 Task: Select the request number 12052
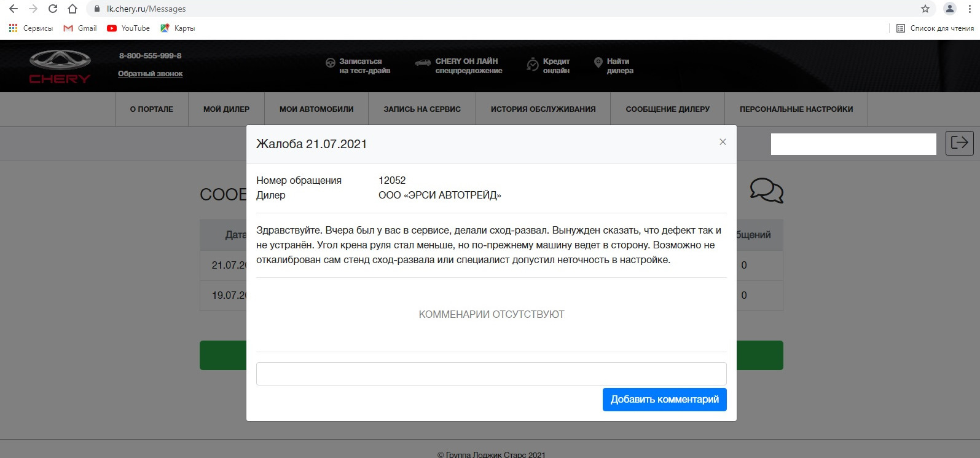point(392,180)
